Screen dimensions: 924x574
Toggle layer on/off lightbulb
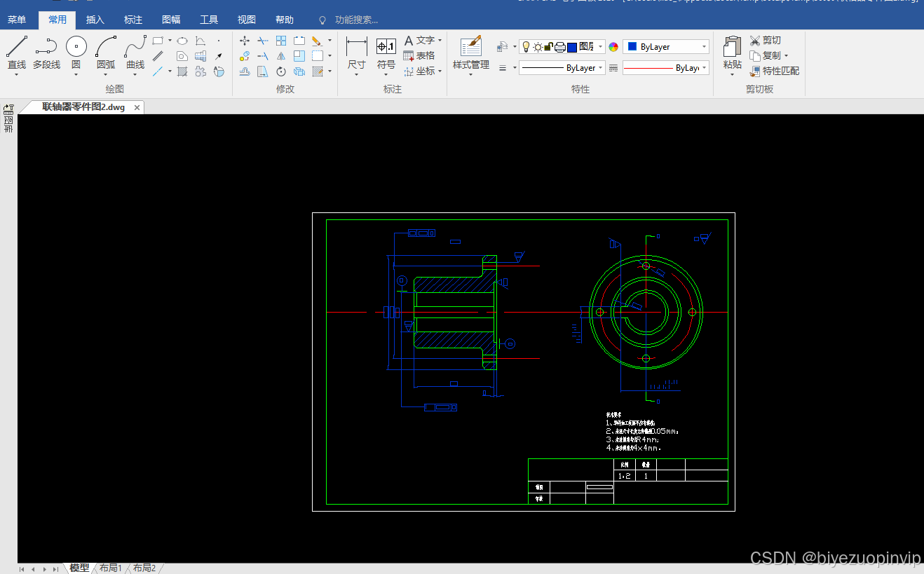coord(526,47)
